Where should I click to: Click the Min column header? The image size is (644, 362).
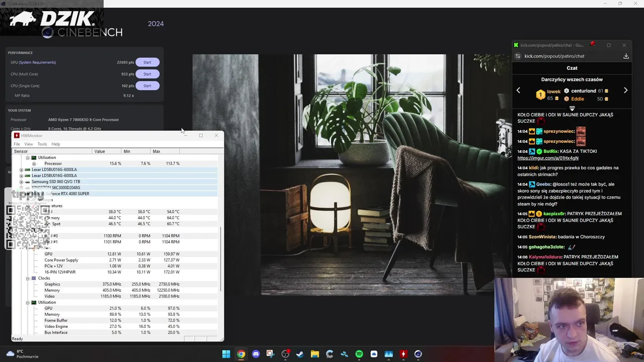136,151
